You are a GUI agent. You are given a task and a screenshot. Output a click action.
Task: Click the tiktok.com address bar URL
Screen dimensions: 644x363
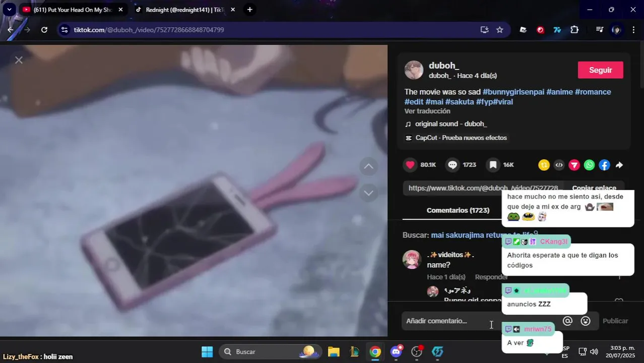coord(149,30)
